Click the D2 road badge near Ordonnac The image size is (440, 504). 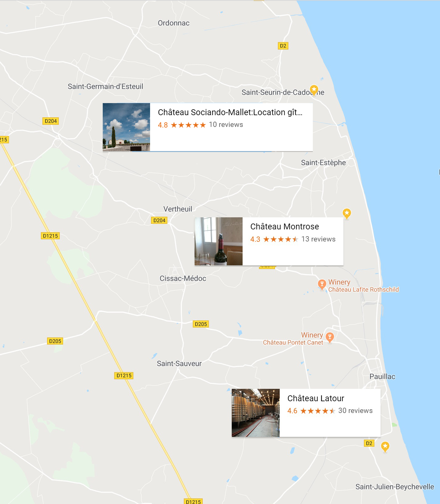[283, 46]
